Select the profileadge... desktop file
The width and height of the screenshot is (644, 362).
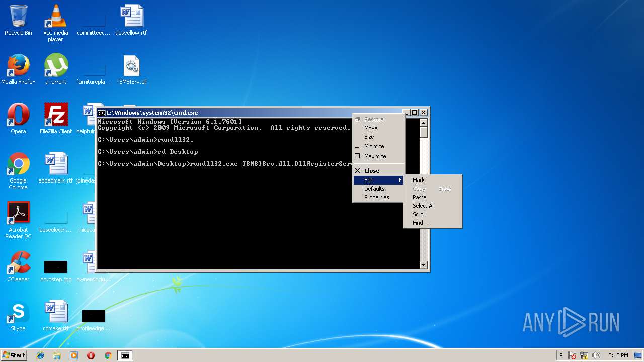(x=94, y=320)
